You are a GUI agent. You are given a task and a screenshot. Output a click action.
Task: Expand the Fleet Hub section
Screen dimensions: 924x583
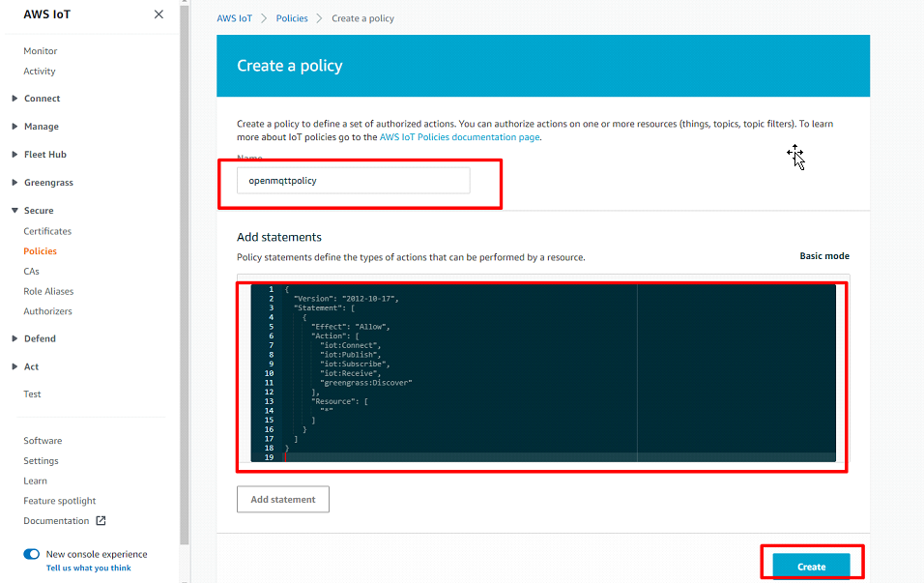point(43,154)
